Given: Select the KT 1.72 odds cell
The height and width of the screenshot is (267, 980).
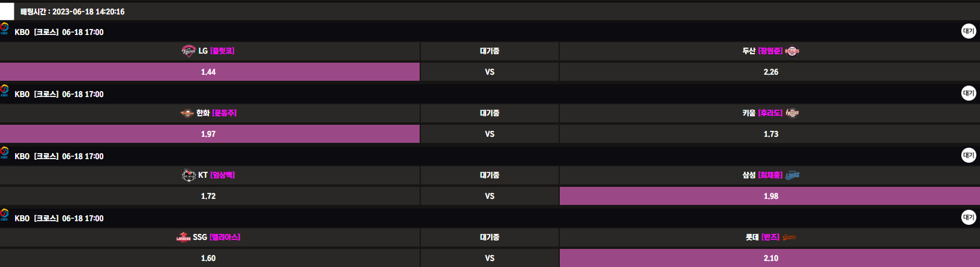Looking at the screenshot, I should click(209, 196).
